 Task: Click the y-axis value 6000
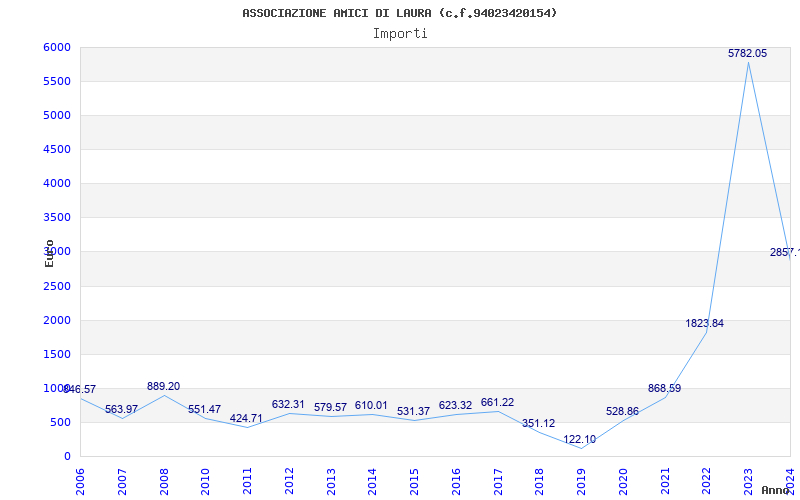tap(57, 47)
